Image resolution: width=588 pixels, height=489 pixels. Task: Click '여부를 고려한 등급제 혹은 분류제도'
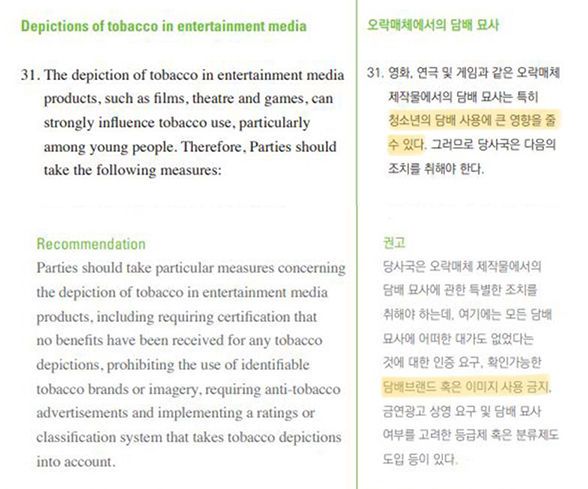pos(471,435)
